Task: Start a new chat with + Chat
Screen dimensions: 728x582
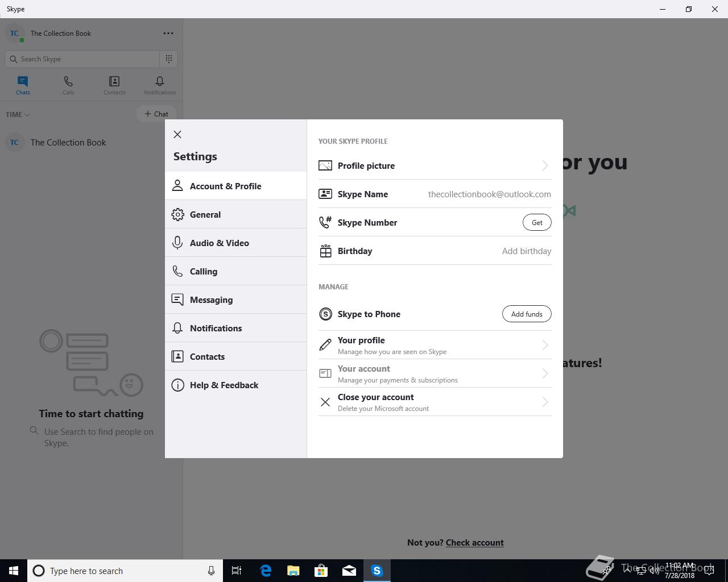Action: [x=156, y=114]
